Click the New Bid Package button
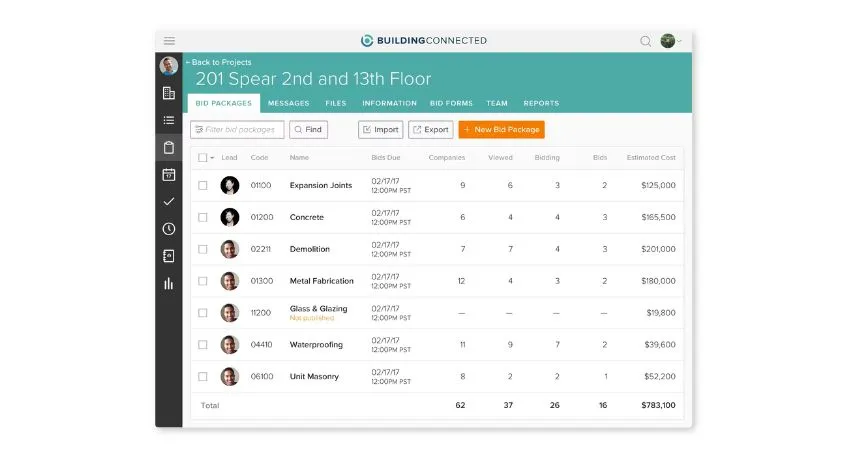Image resolution: width=847 pixels, height=460 pixels. [x=501, y=130]
